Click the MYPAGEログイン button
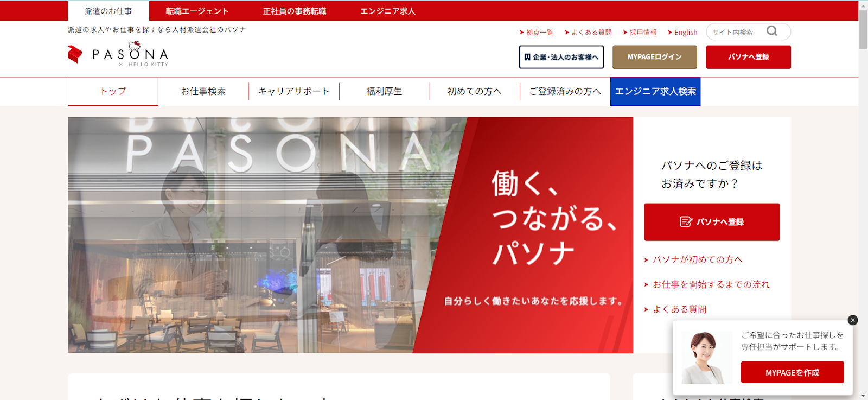The height and width of the screenshot is (400, 868). (655, 57)
